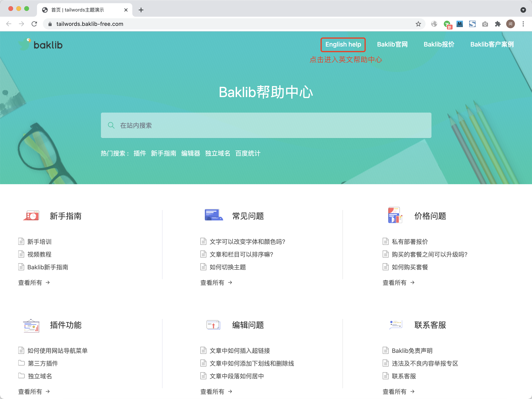Open the Baklib客户案例 menu item
This screenshot has height=399, width=532.
click(x=492, y=44)
